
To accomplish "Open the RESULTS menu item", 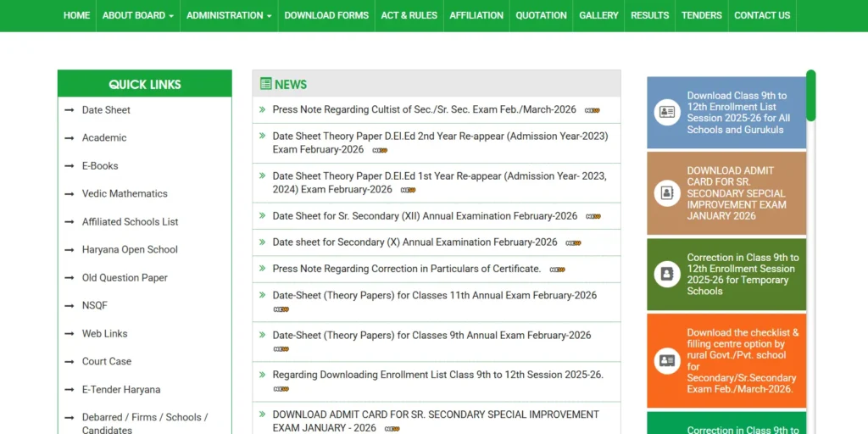I will 650,15.
